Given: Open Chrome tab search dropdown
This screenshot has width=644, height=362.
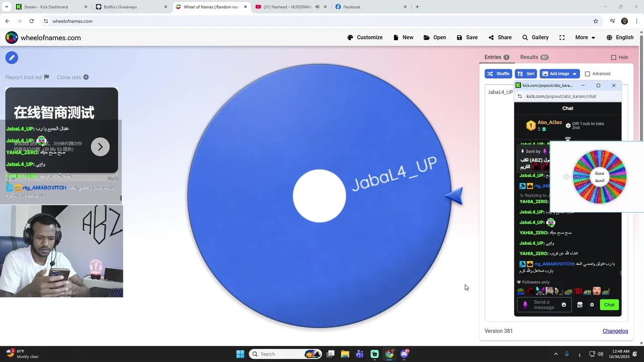Looking at the screenshot, I should click(6, 7).
